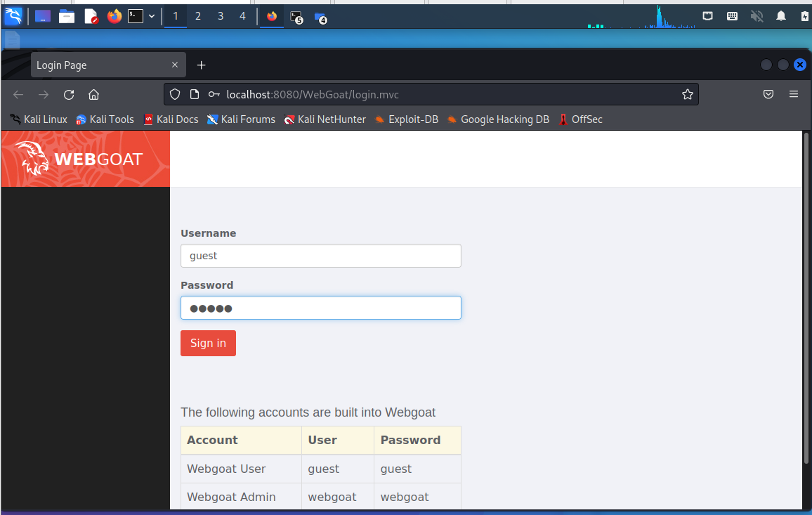This screenshot has height=515, width=812.
Task: Open the Kali Docs bookmark
Action: [171, 119]
